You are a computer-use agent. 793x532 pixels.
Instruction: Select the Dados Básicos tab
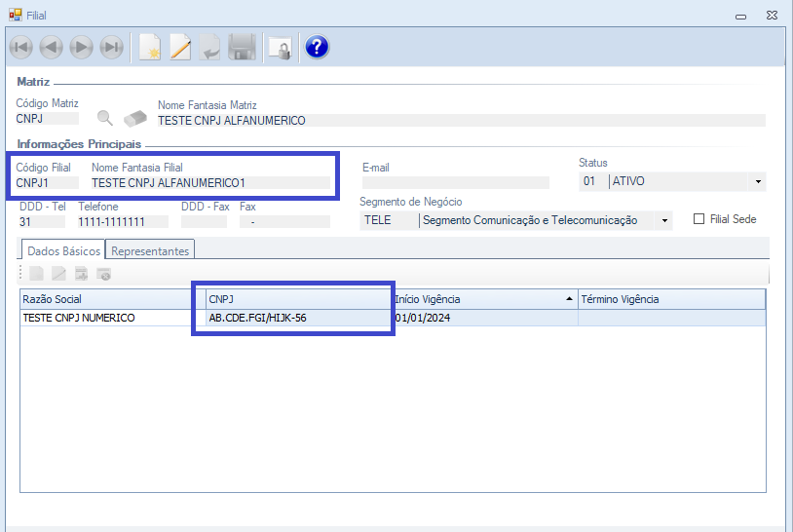coord(62,250)
